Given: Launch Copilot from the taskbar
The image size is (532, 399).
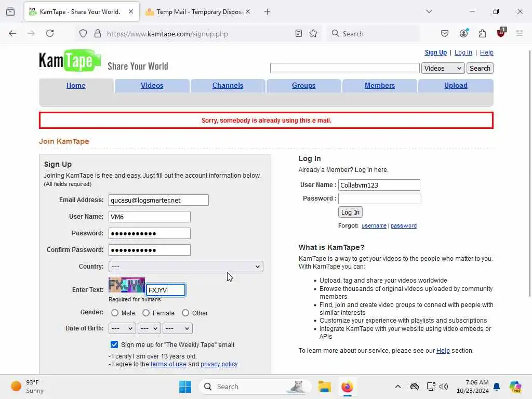Looking at the screenshot, I should [x=515, y=387].
